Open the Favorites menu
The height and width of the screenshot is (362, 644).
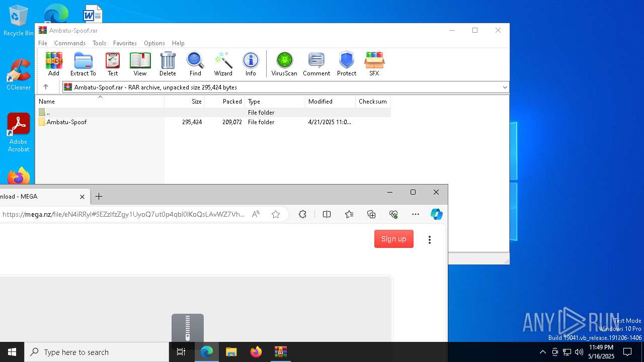coord(125,43)
